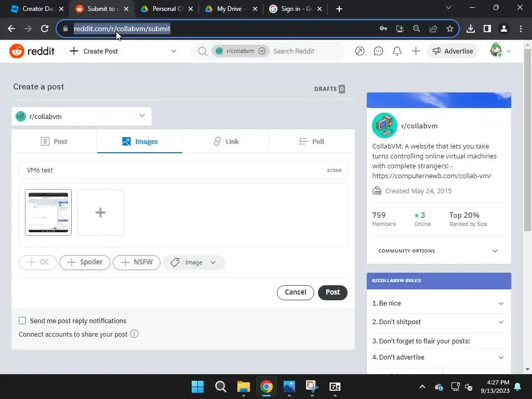Click the Post submit button
Viewport: 532px width, 399px height.
pos(332,292)
